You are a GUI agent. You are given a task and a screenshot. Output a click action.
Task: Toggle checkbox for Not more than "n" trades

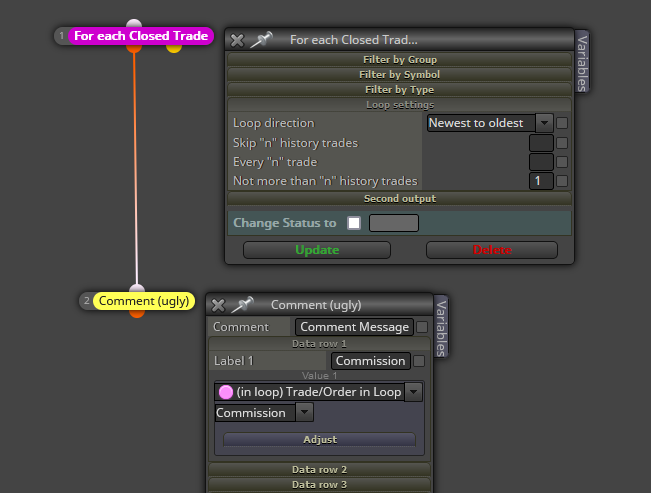click(x=562, y=181)
